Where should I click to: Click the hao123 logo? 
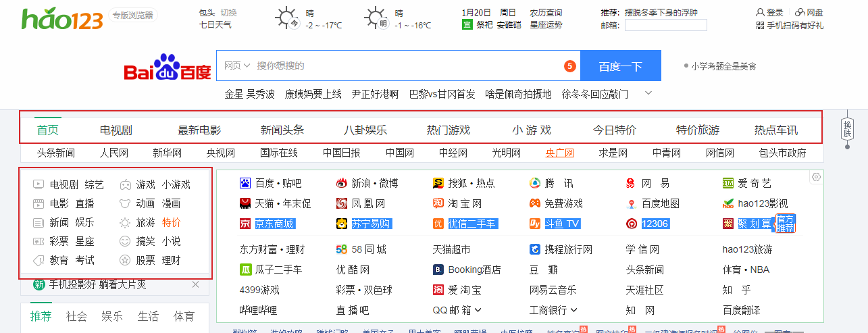pos(62,18)
